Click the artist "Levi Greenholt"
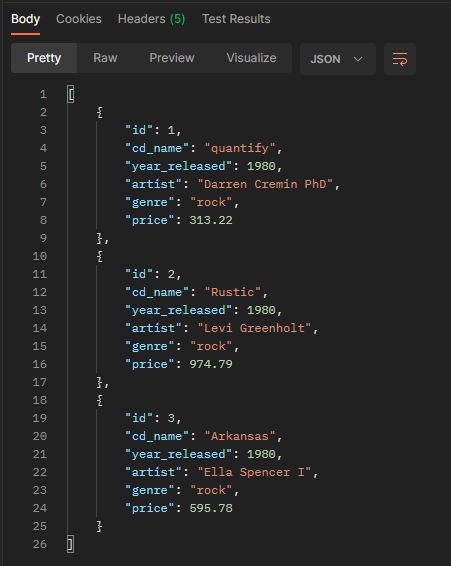The image size is (451, 566). click(x=254, y=328)
